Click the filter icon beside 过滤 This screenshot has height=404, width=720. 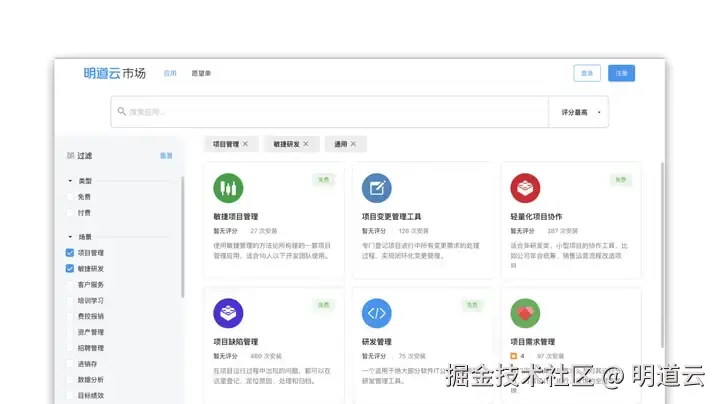[x=70, y=156]
